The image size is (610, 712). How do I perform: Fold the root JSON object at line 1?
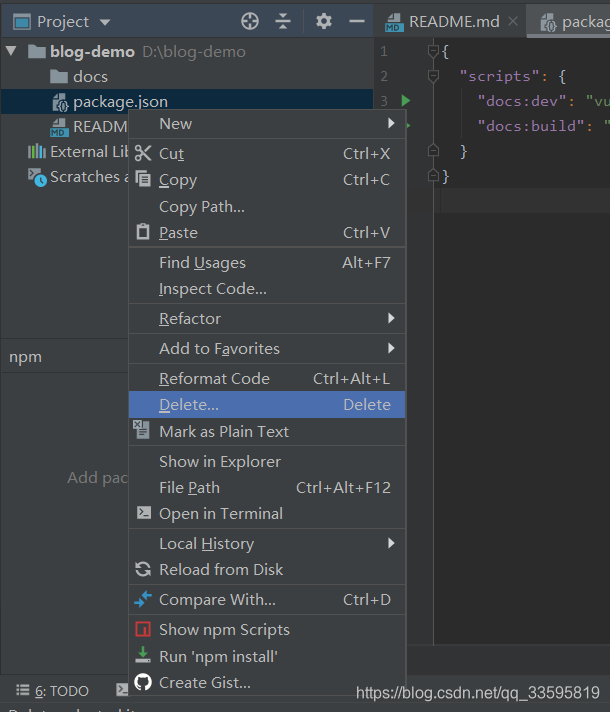(x=433, y=52)
